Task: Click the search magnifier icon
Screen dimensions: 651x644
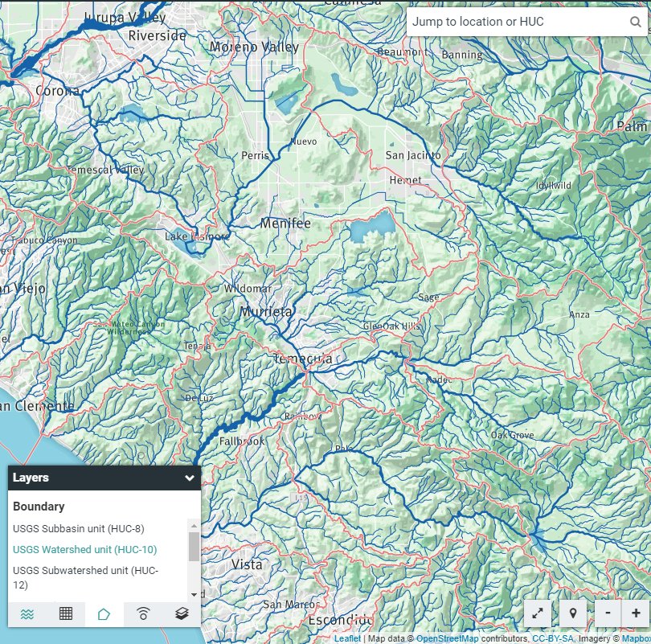Action: (635, 22)
